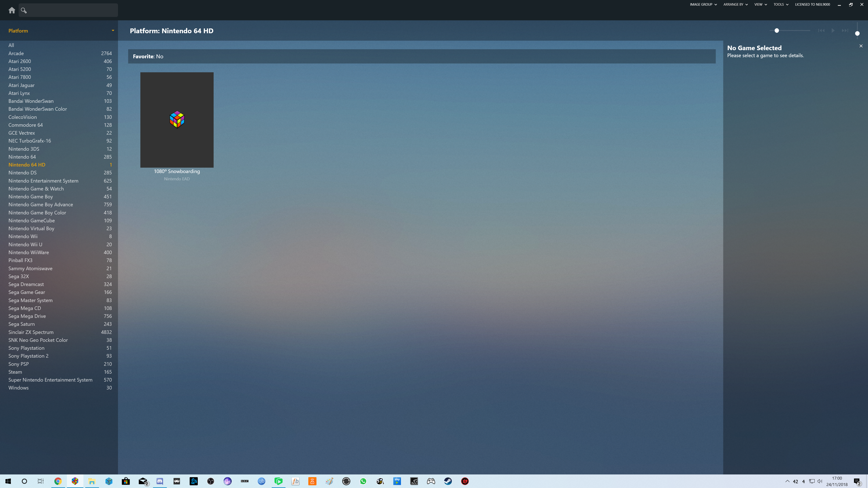Select the Sega 32X platform
The image size is (868, 488).
tap(59, 276)
